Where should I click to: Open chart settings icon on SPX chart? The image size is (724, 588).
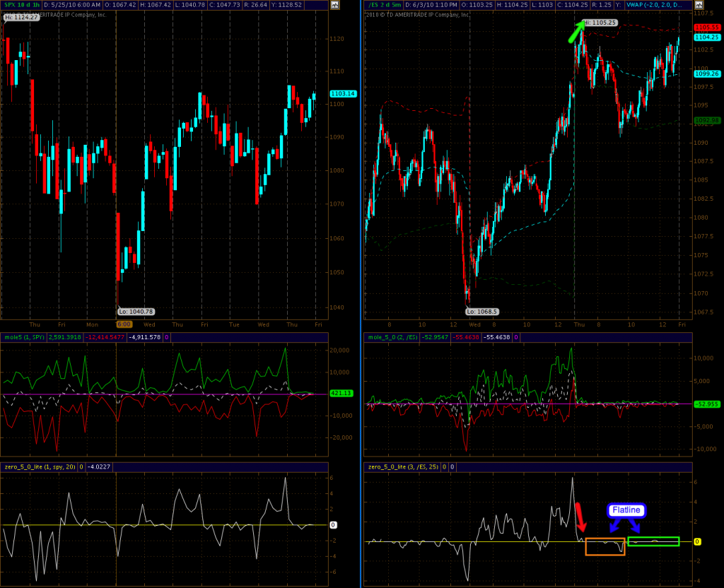[334, 5]
